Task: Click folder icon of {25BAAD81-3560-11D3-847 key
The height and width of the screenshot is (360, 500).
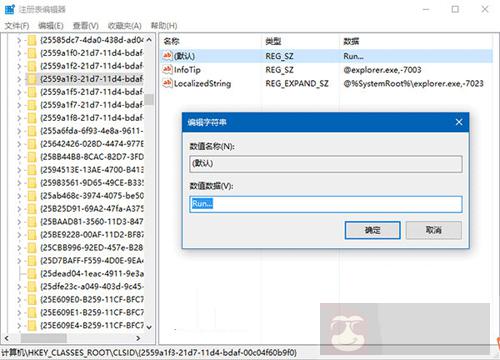Action: click(32, 222)
